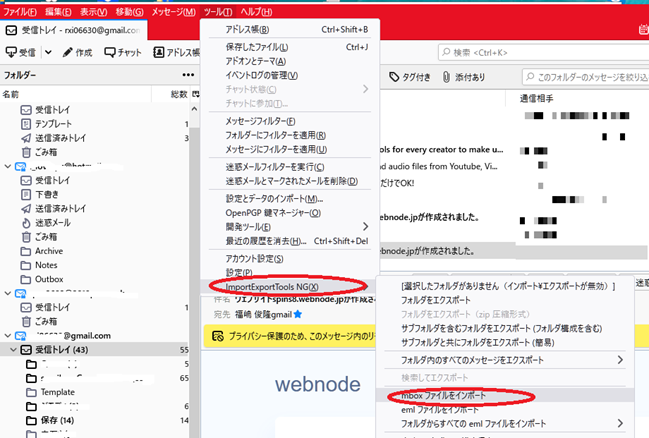This screenshot has width=649, height=438.
Task: Choose サブフォルダと共にフォルダをエクスポート (簡易)
Action: click(x=505, y=342)
